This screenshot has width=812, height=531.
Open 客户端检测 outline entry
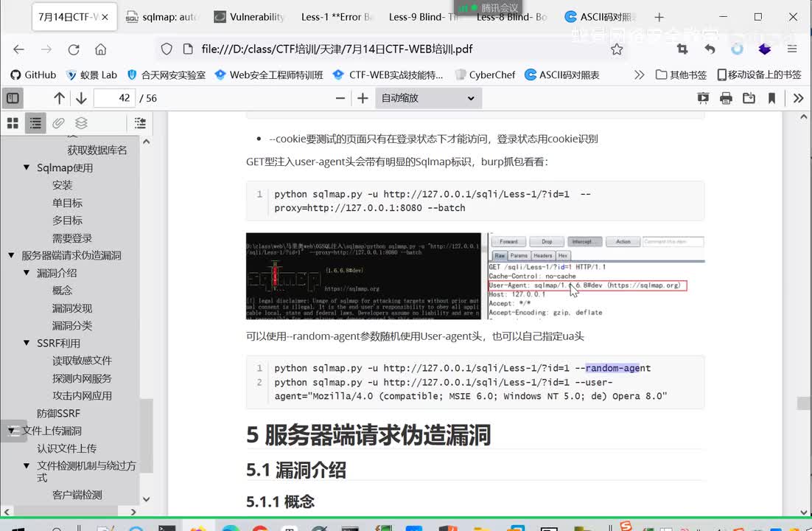pos(77,495)
